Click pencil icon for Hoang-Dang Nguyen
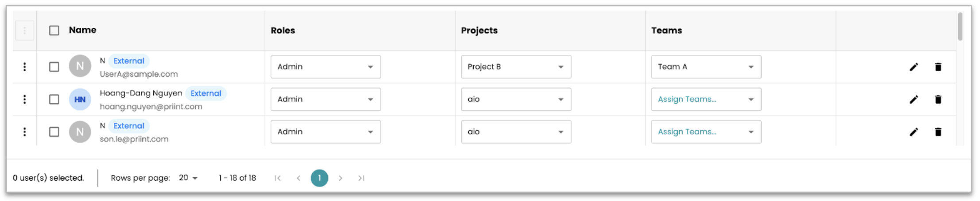Viewport: 980px width, 201px height. (914, 100)
